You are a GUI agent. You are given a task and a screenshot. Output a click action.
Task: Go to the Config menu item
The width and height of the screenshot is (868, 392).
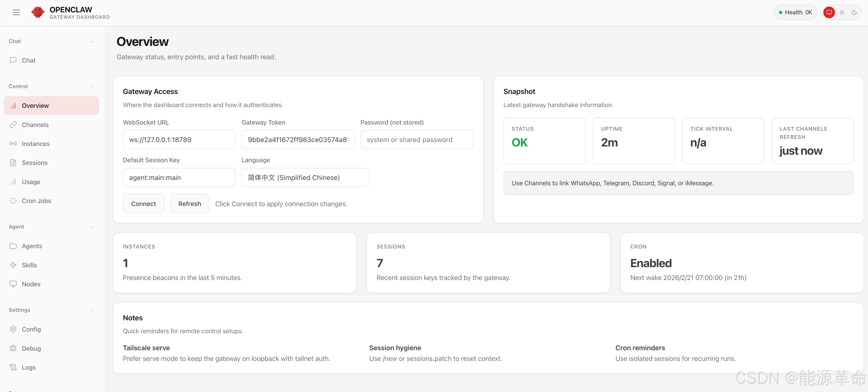(x=31, y=329)
